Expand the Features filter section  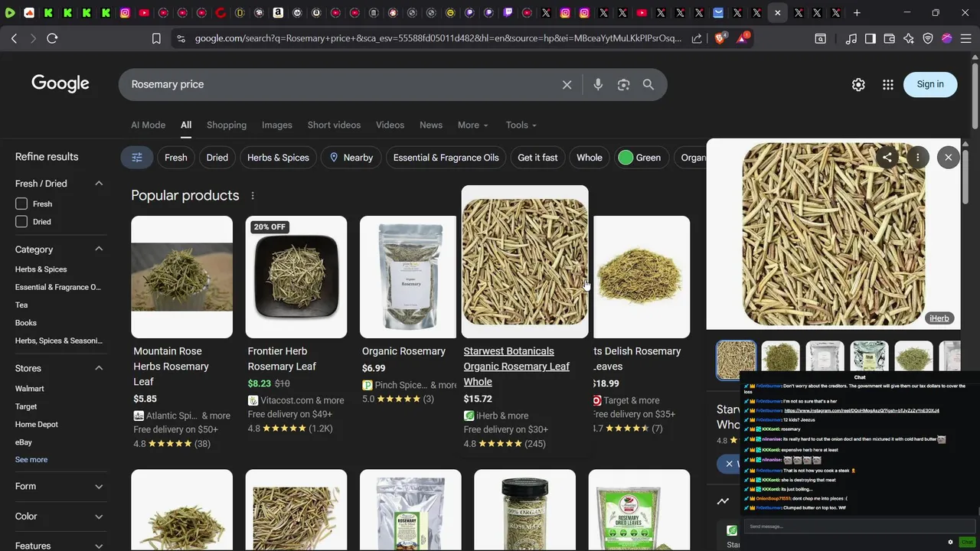99,546
